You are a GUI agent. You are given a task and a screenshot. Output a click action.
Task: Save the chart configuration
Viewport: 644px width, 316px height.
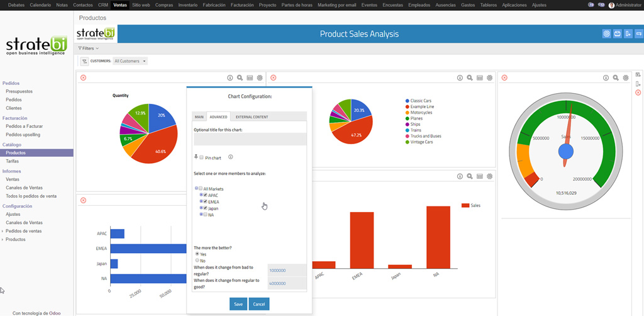point(238,304)
